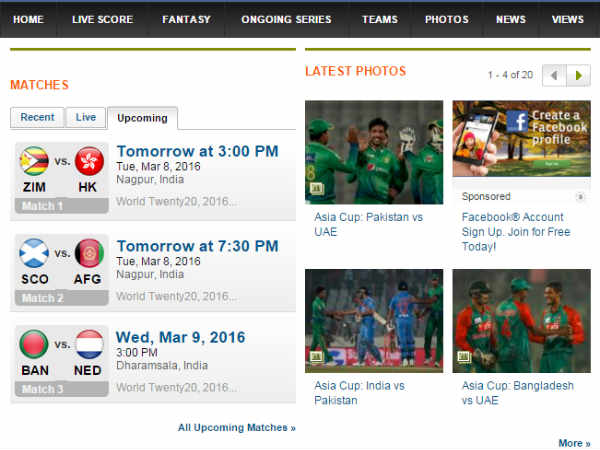600x450 pixels.
Task: Switch to the Recent matches tab
Action: [x=37, y=117]
